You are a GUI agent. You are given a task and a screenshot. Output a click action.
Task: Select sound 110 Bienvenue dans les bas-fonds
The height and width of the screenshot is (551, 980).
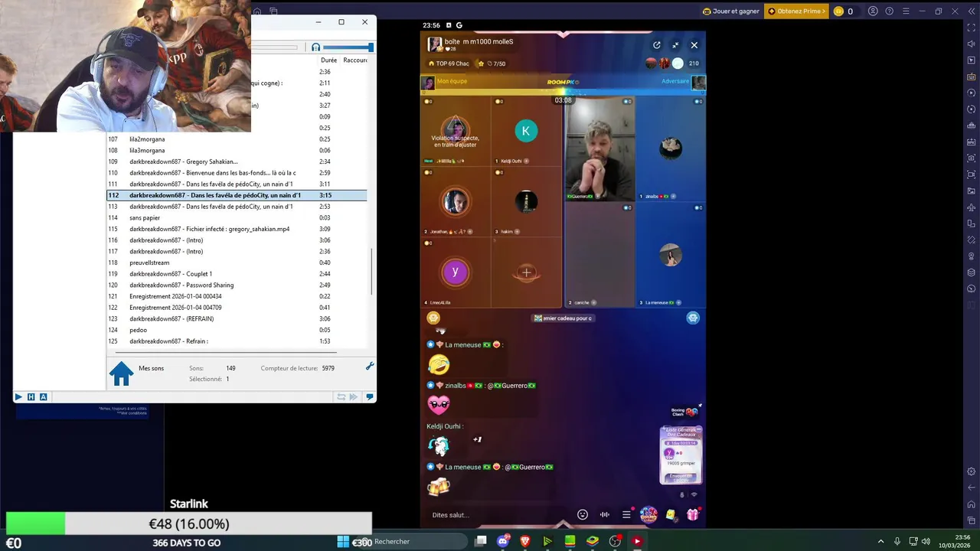tap(237, 173)
